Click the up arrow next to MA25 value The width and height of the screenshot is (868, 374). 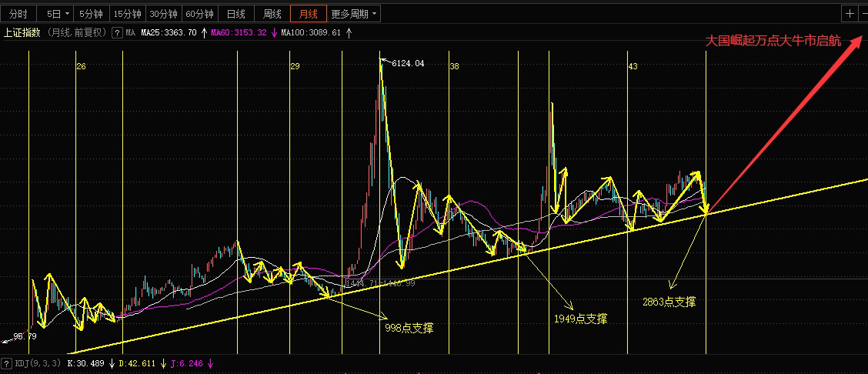tap(204, 32)
